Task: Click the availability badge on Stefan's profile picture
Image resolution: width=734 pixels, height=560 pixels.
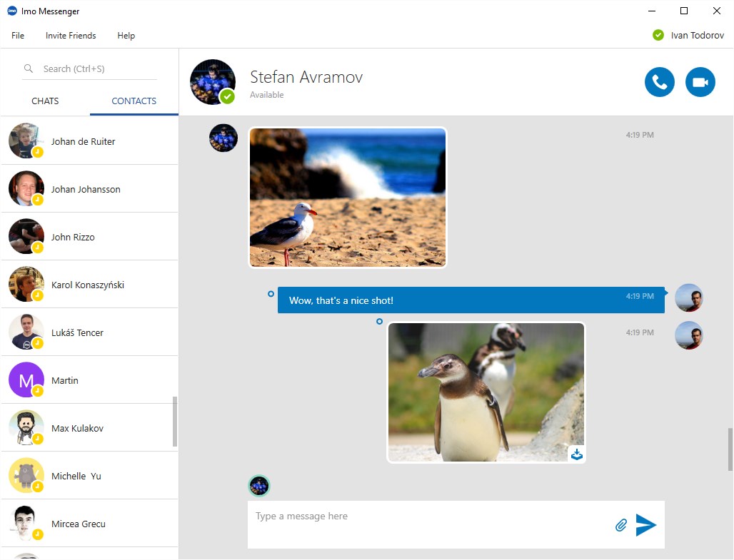Action: (228, 96)
